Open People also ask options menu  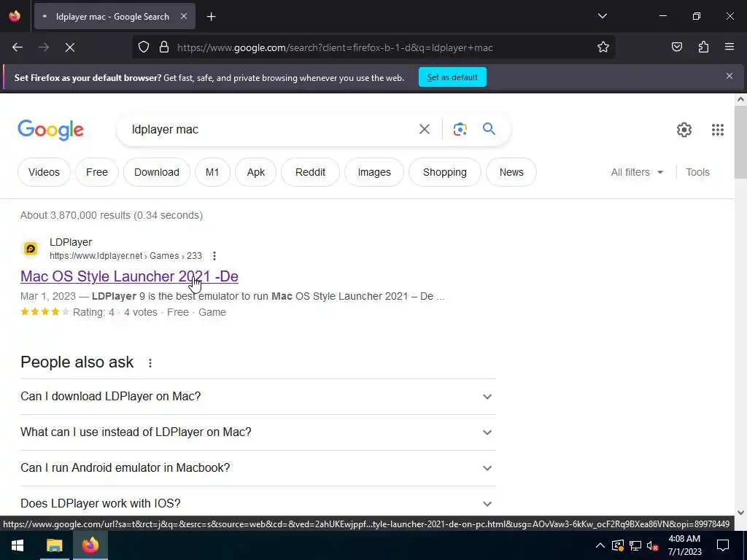150,363
